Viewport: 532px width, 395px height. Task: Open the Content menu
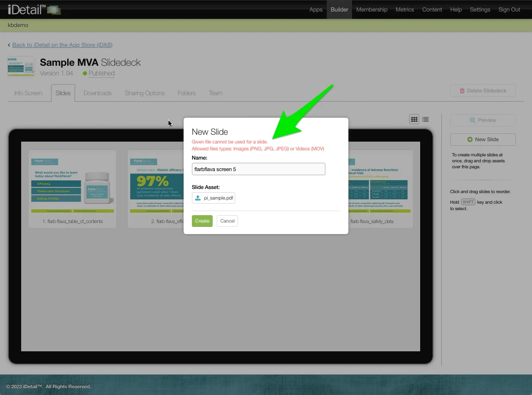click(432, 10)
